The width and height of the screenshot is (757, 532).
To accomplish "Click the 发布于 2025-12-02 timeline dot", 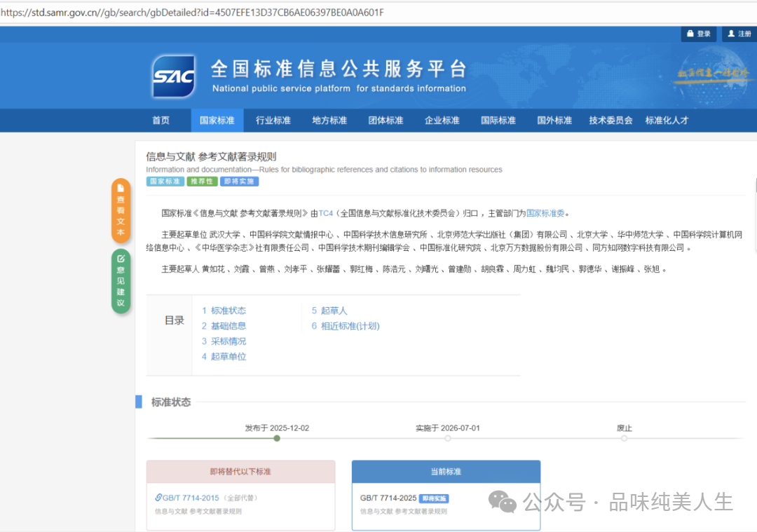I will pyautogui.click(x=277, y=438).
